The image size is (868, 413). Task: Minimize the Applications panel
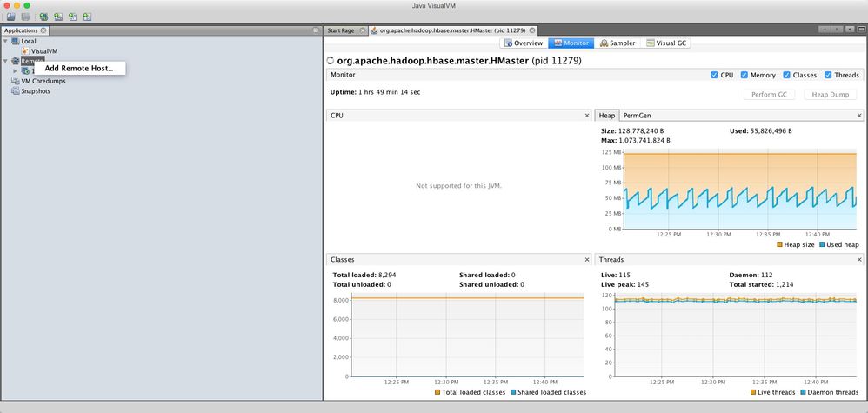[x=316, y=30]
